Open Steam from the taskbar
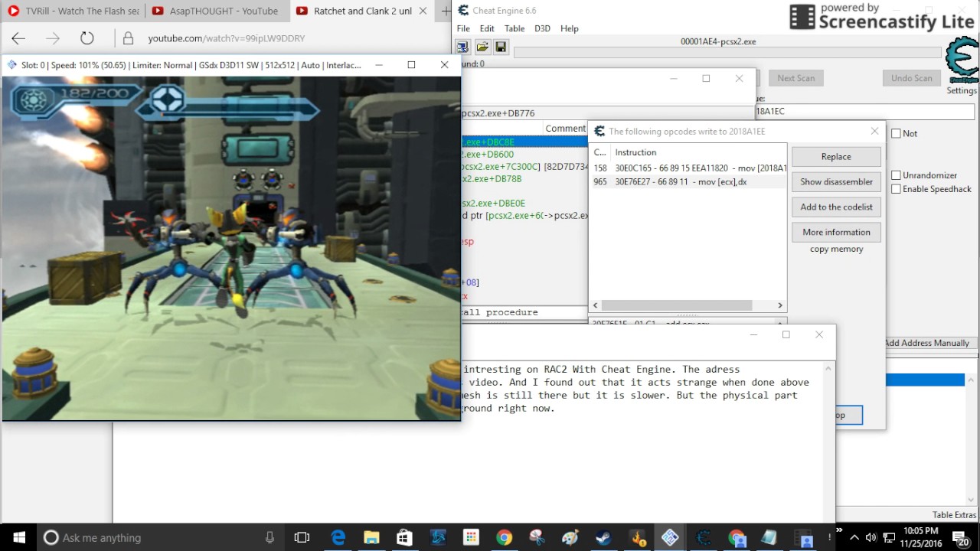980x551 pixels. pos(603,537)
